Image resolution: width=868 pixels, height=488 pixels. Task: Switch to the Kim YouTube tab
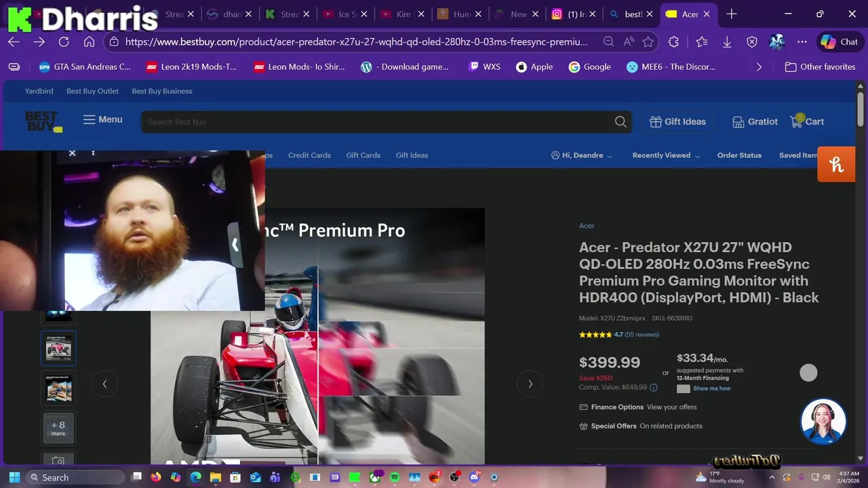click(x=403, y=14)
